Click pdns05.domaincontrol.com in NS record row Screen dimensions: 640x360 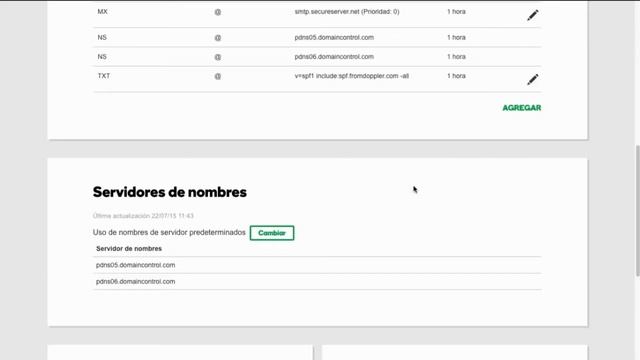coord(334,38)
